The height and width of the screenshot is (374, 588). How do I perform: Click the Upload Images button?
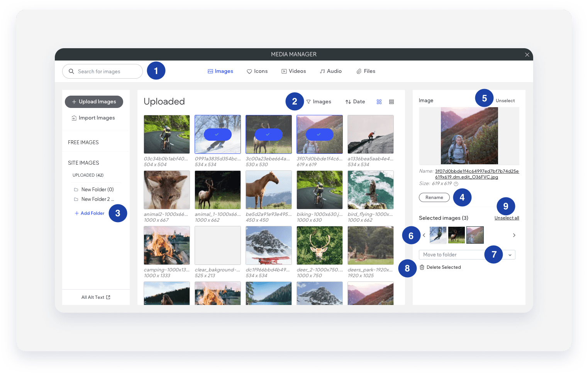[x=94, y=101]
